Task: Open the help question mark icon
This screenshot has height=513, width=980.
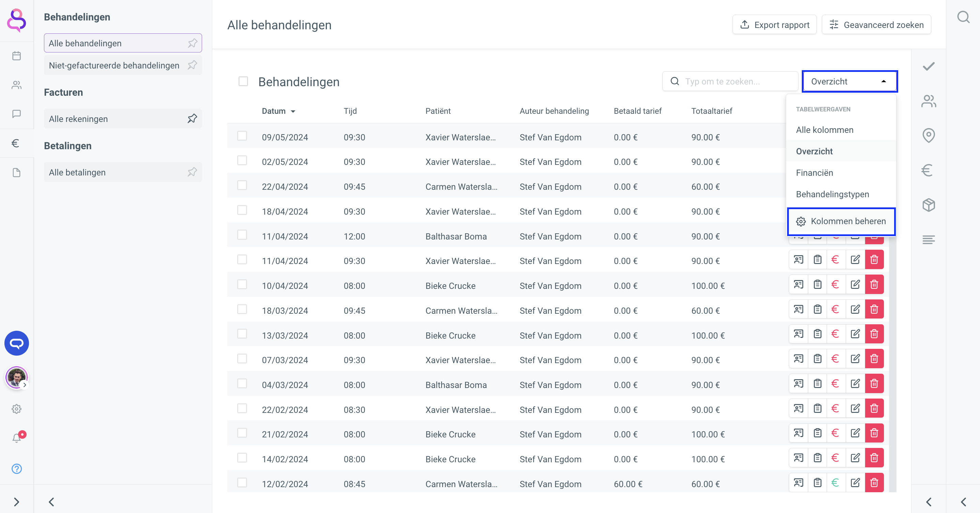Action: (16, 468)
